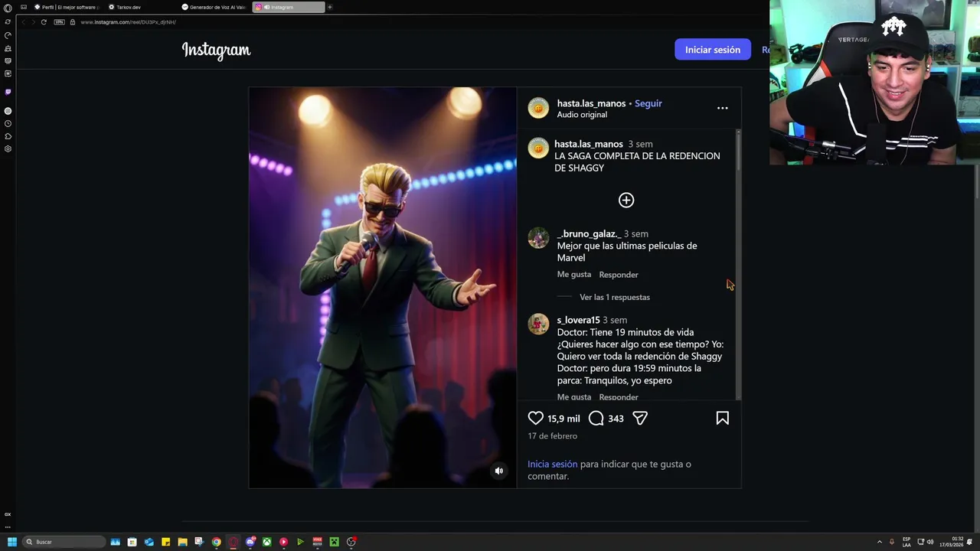Click Me gusta under _bruno_galaz_ comment
This screenshot has height=551, width=980.
(x=574, y=275)
